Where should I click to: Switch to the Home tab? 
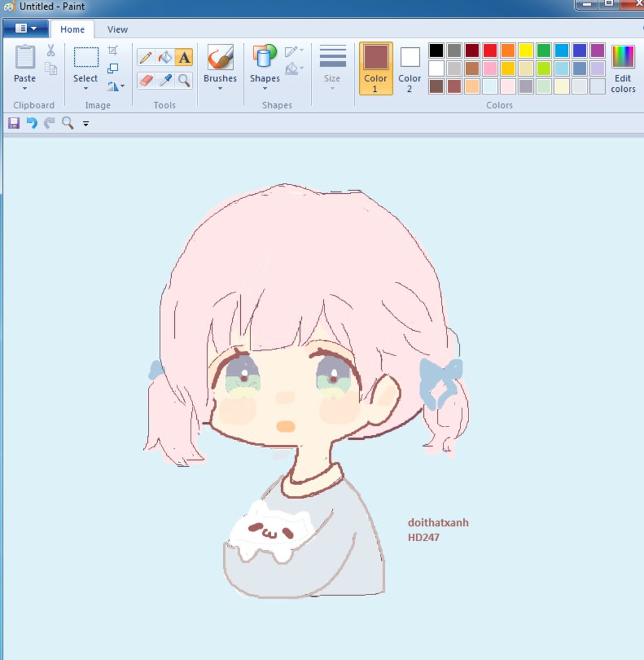[72, 29]
